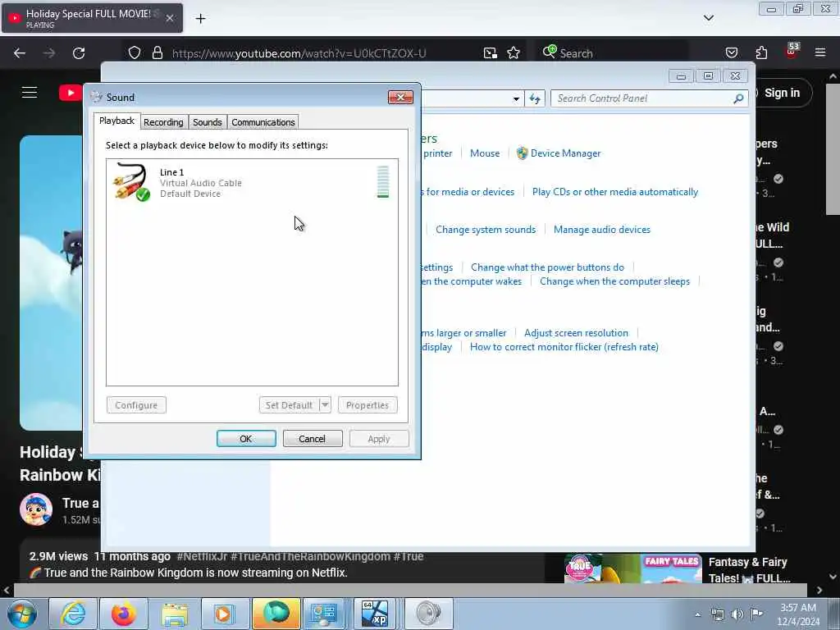Show hidden tray icons arrow
The height and width of the screenshot is (630, 840).
(697, 614)
